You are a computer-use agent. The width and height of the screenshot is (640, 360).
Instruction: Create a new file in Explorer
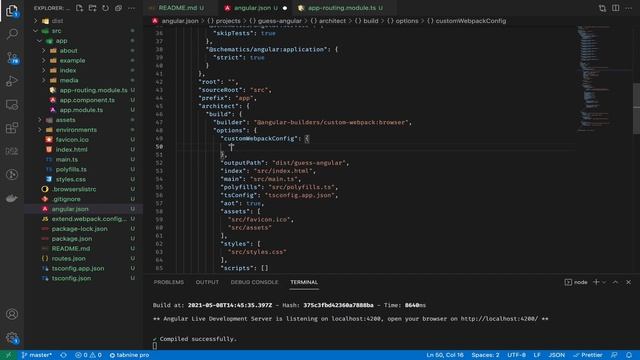[80, 8]
